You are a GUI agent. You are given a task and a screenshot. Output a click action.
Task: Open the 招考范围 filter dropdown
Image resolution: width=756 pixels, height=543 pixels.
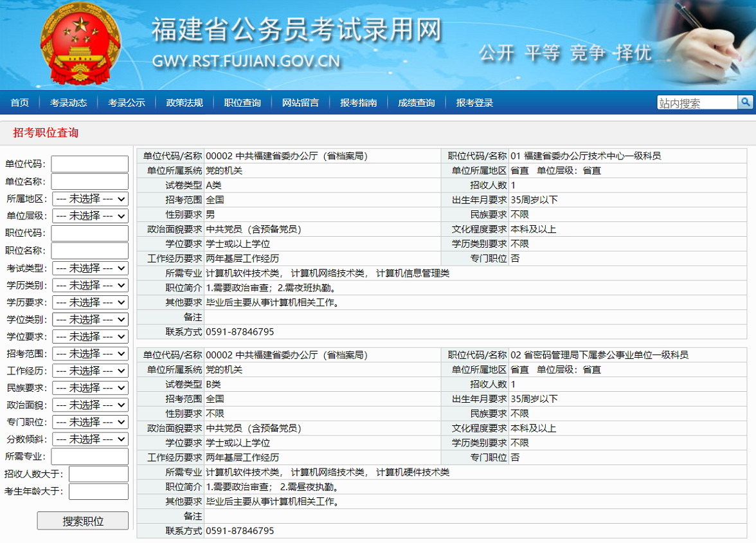point(90,353)
